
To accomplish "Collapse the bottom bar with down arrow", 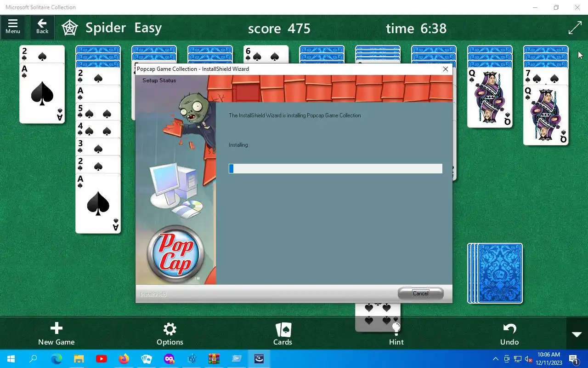I will 577,334.
